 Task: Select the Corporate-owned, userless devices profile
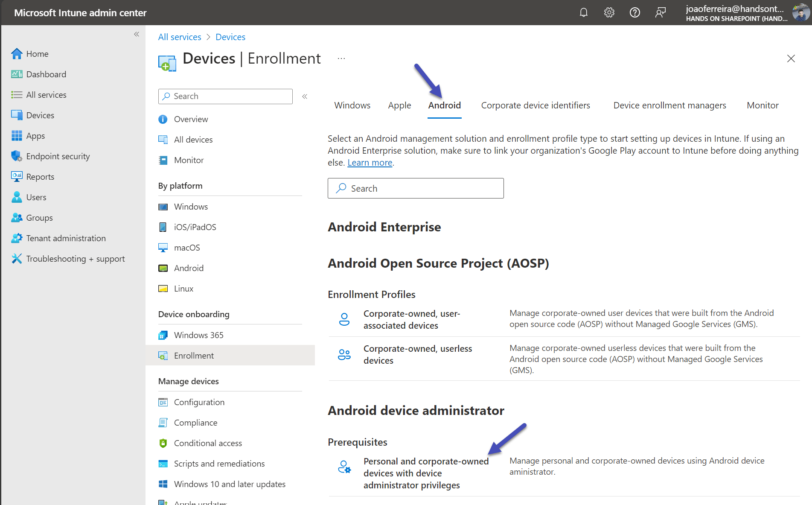click(x=418, y=354)
